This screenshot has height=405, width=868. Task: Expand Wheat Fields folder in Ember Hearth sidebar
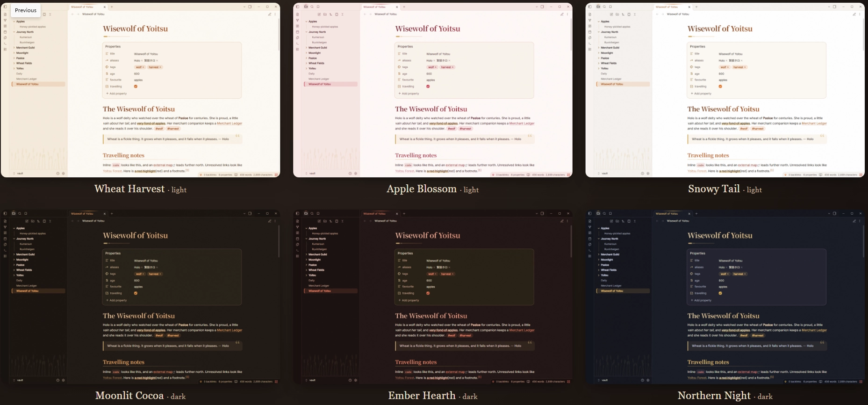pos(306,270)
